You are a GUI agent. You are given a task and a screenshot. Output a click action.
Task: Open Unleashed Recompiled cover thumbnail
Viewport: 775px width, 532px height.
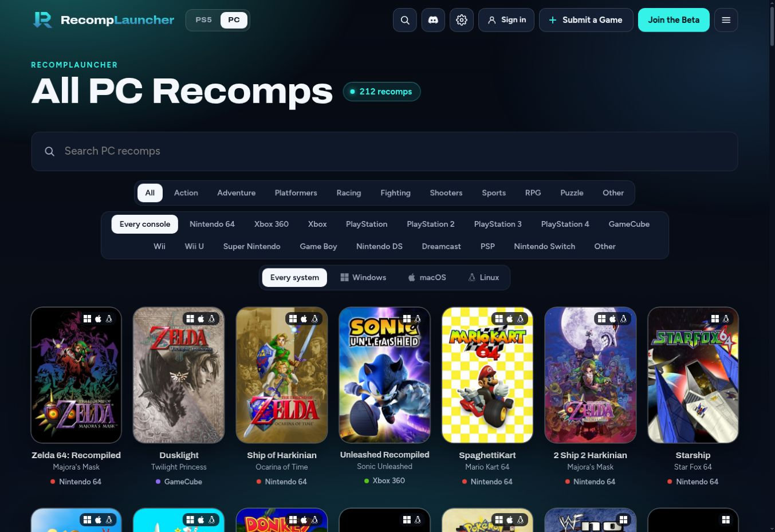click(x=384, y=375)
